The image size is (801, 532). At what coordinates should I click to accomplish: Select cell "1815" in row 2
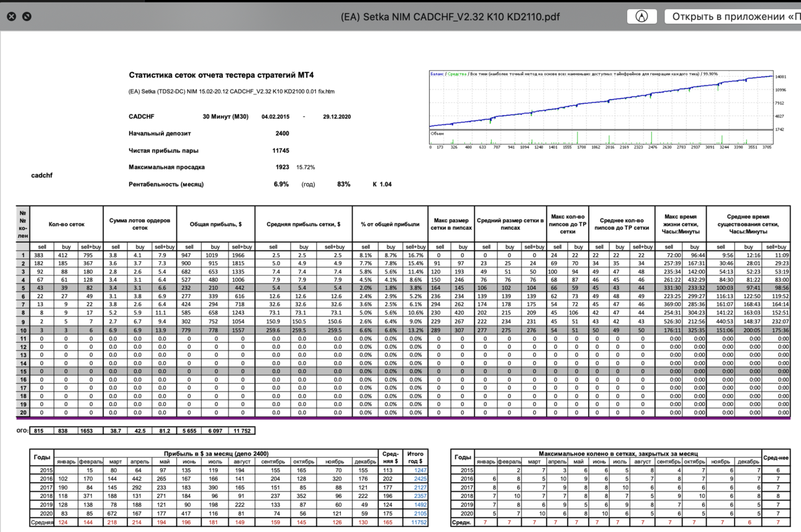[x=242, y=264]
